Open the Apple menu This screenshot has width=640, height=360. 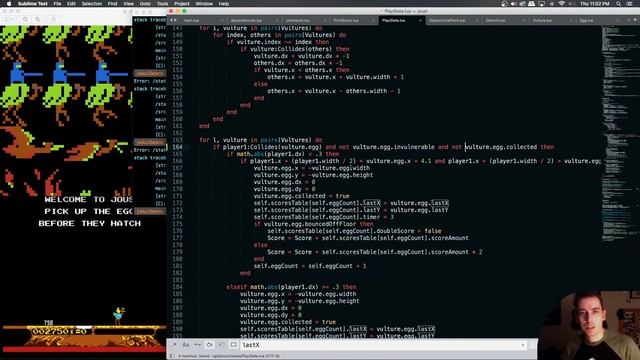click(9, 4)
